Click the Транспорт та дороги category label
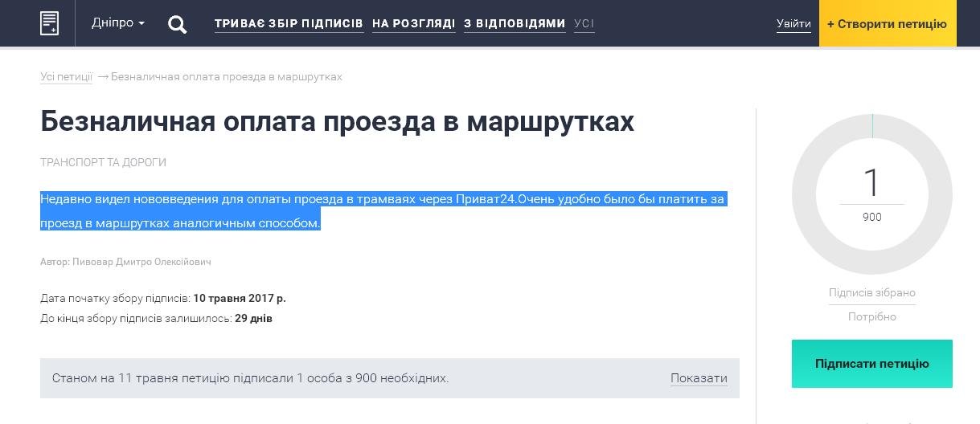The image size is (980, 424). pos(103,162)
